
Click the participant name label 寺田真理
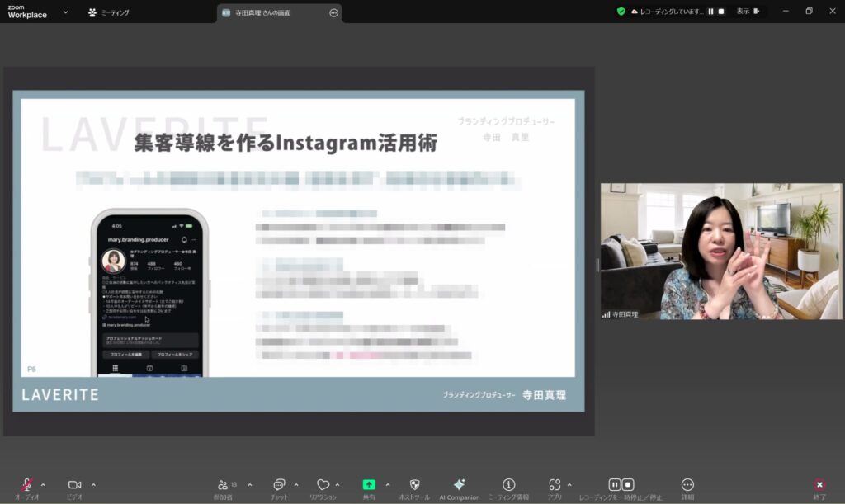[x=625, y=314]
